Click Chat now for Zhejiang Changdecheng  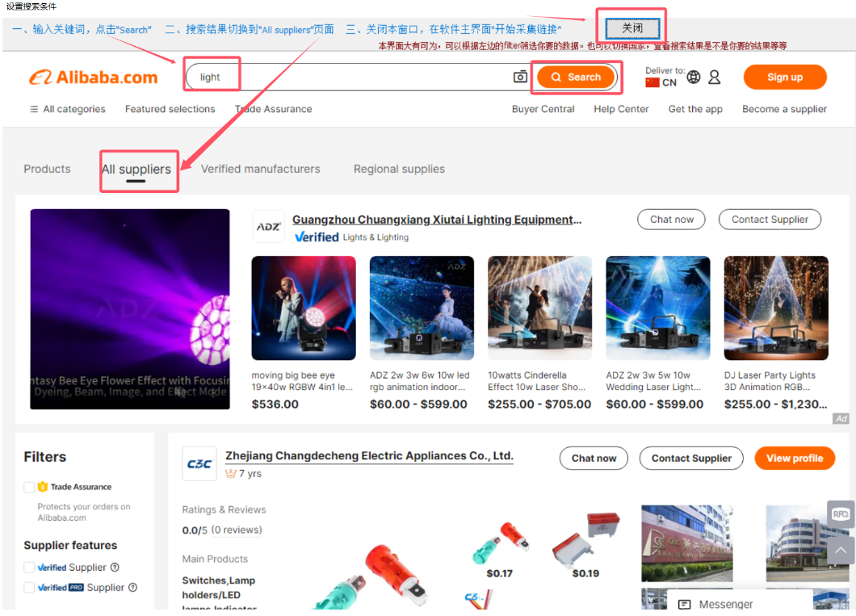point(594,459)
